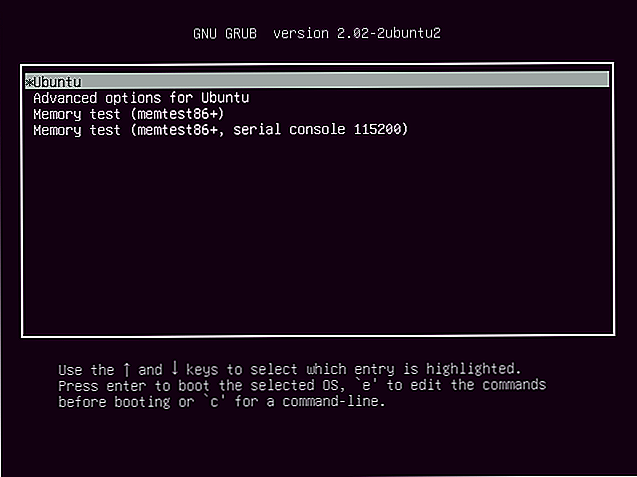Select the highlighted Ubuntu boot entry

coord(317,80)
